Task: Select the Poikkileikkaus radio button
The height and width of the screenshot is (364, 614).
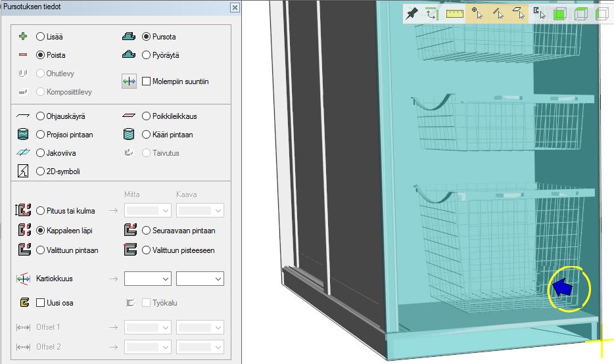Action: click(x=146, y=116)
